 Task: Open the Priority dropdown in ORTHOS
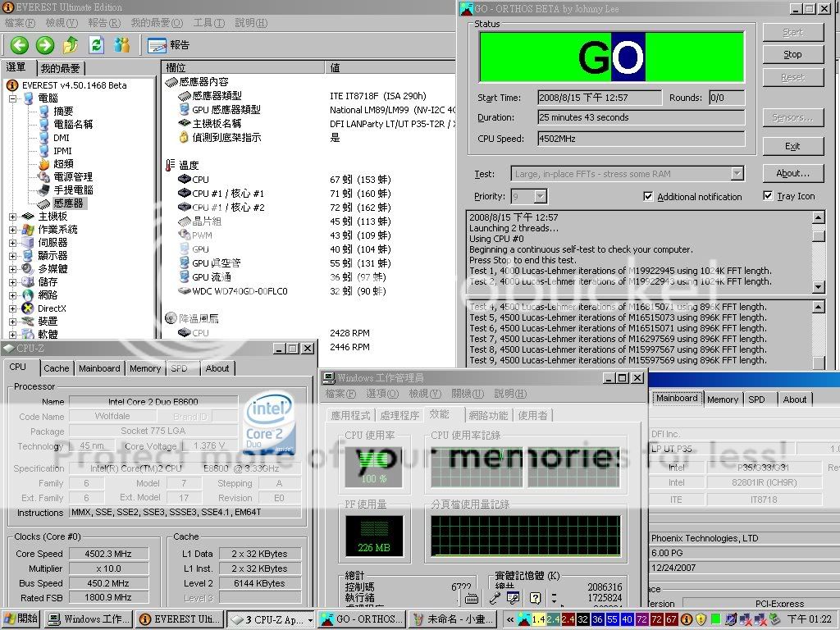(x=540, y=197)
